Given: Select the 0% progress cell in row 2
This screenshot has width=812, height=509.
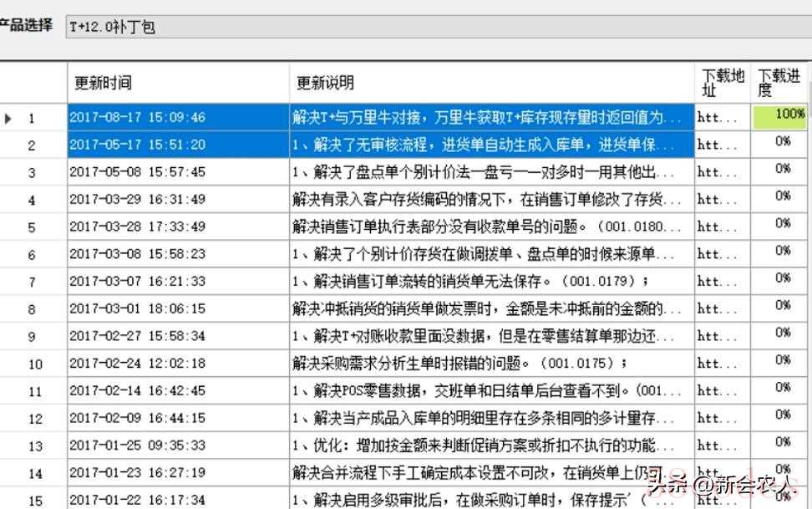Looking at the screenshot, I should 779,145.
